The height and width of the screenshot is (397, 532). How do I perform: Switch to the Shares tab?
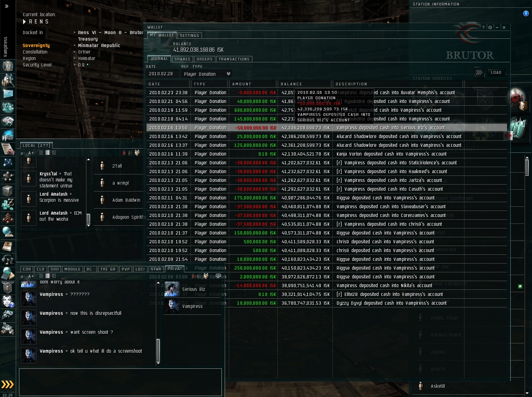182,59
